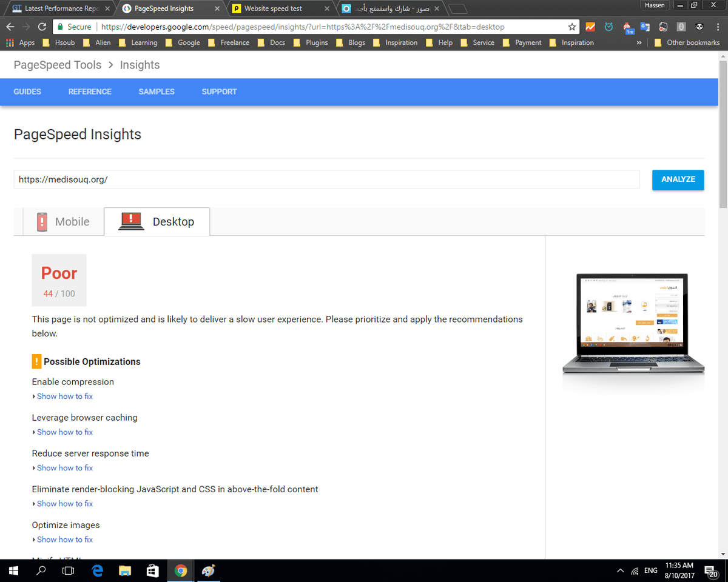Open the Docs bookmarks folder

click(x=271, y=42)
